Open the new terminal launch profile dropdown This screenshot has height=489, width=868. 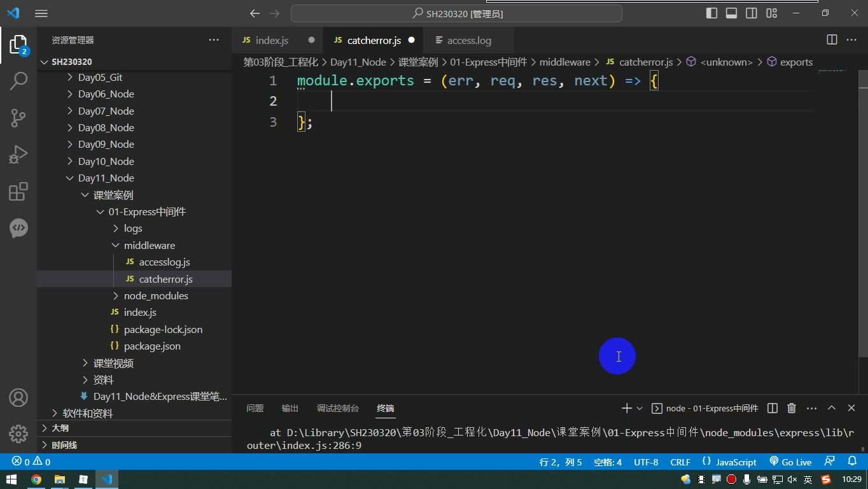pos(640,408)
